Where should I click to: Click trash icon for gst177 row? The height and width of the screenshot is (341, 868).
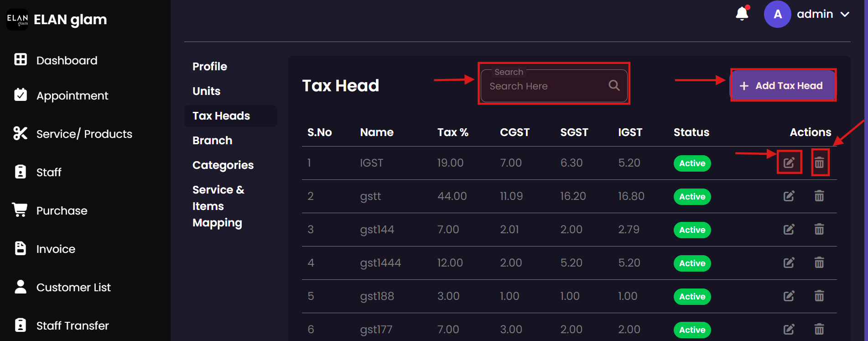point(819,329)
